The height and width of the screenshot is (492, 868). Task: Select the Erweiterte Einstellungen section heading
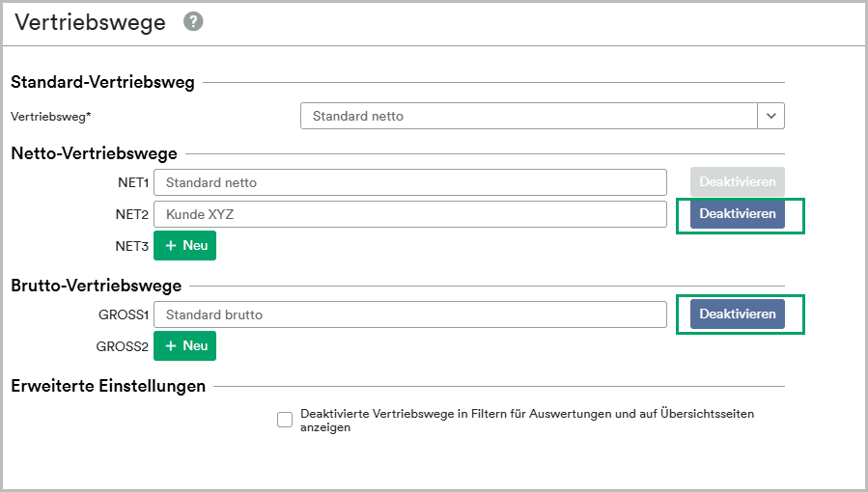(x=108, y=385)
